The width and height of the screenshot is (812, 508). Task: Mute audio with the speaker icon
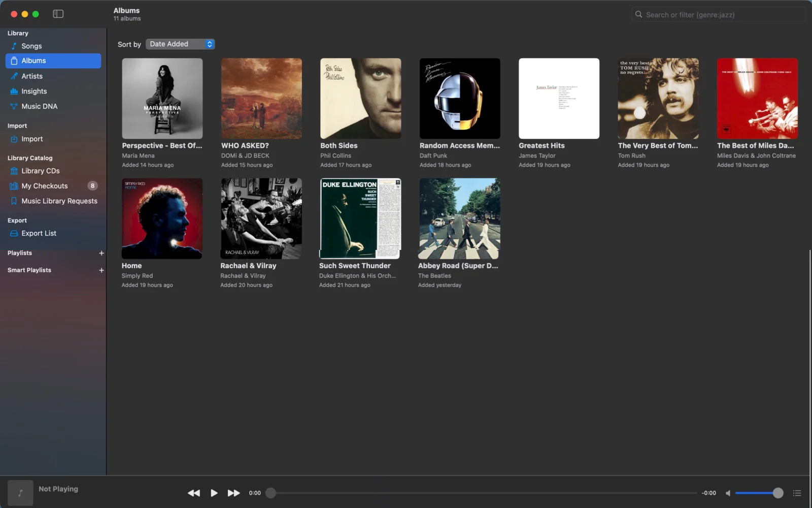[x=728, y=493]
